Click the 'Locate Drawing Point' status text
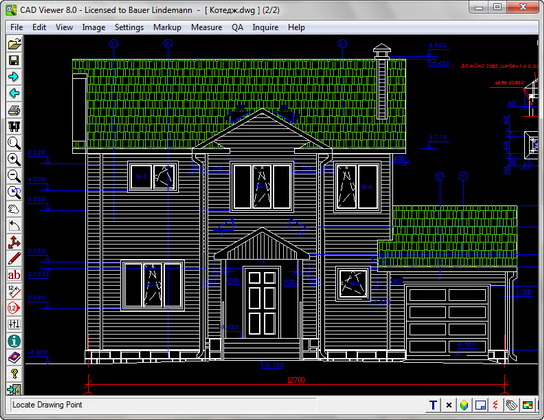This screenshot has width=544, height=420. coord(48,405)
